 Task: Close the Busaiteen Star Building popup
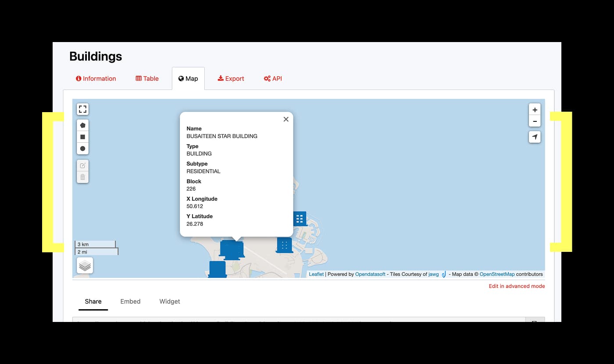coord(286,119)
